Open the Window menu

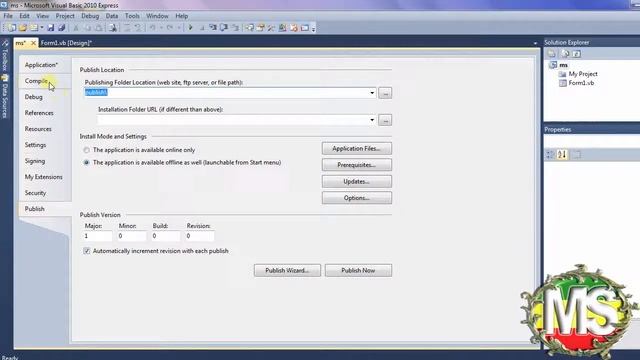[x=157, y=16]
